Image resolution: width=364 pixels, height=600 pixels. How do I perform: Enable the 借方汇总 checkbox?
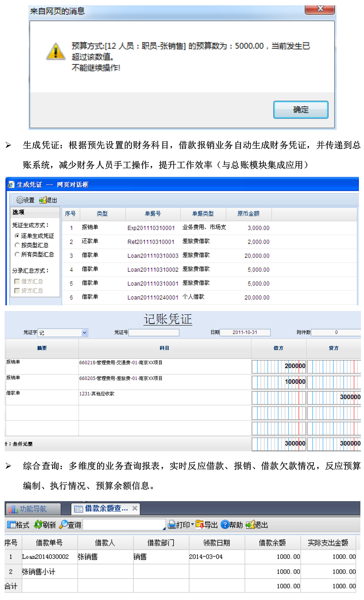[x=17, y=281]
